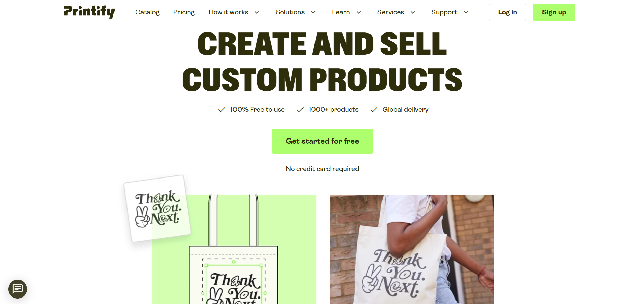The height and width of the screenshot is (304, 644).
Task: Expand the How it works chevron
Action: [257, 12]
